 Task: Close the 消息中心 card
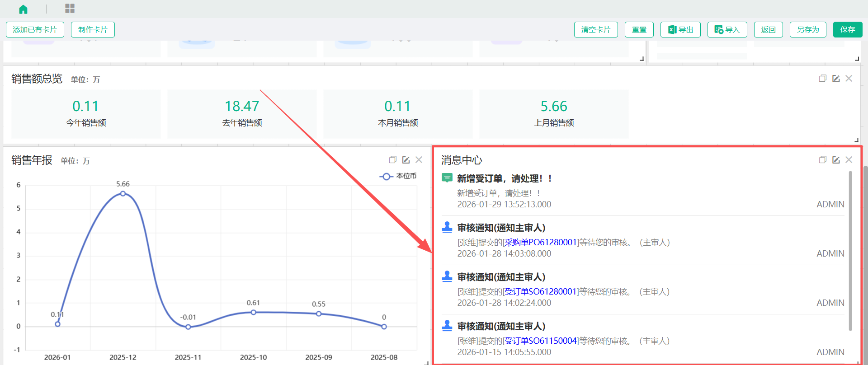click(849, 160)
